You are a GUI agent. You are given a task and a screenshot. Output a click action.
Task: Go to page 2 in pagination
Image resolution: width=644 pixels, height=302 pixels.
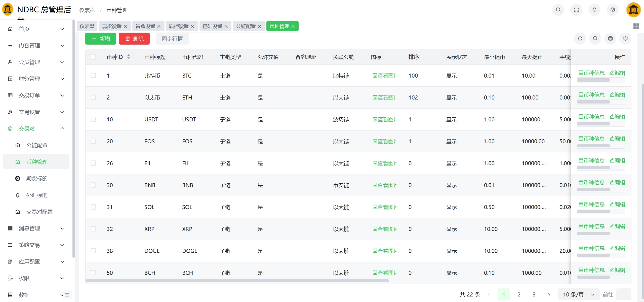tap(519, 294)
